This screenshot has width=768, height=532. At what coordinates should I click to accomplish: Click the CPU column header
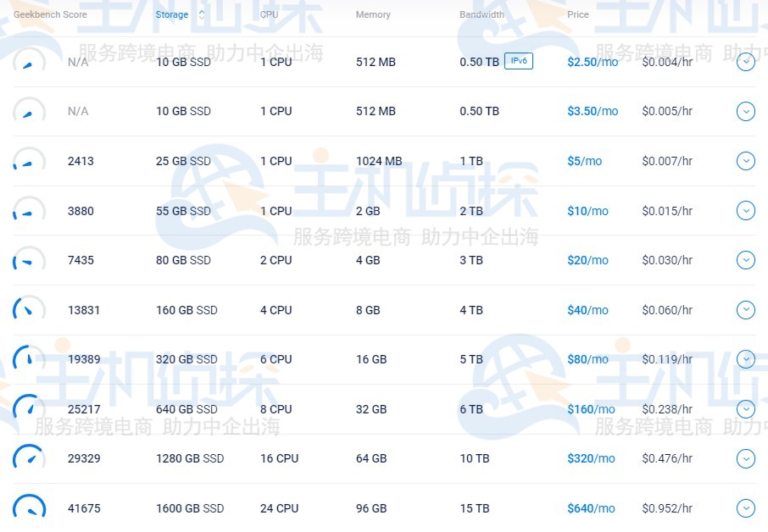270,14
